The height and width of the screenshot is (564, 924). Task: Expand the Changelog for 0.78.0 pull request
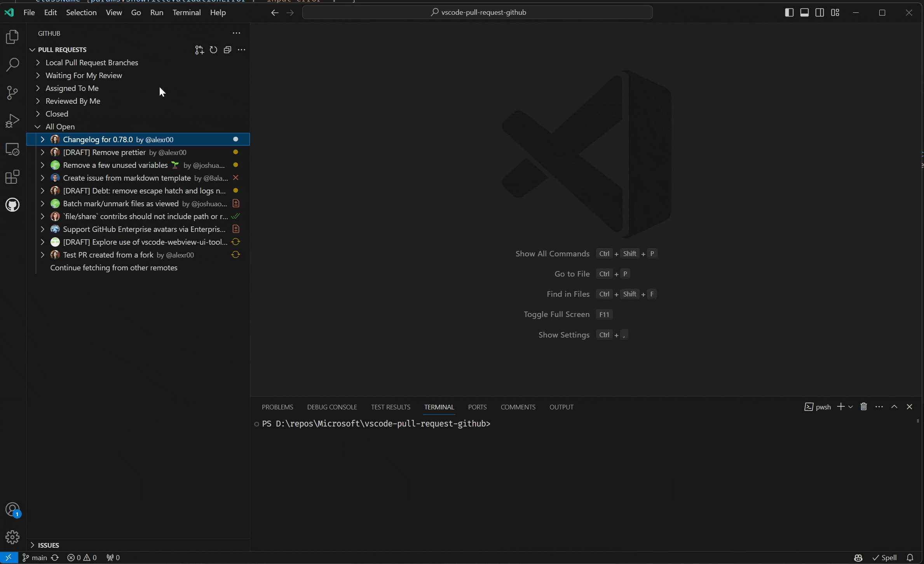pyautogui.click(x=42, y=139)
